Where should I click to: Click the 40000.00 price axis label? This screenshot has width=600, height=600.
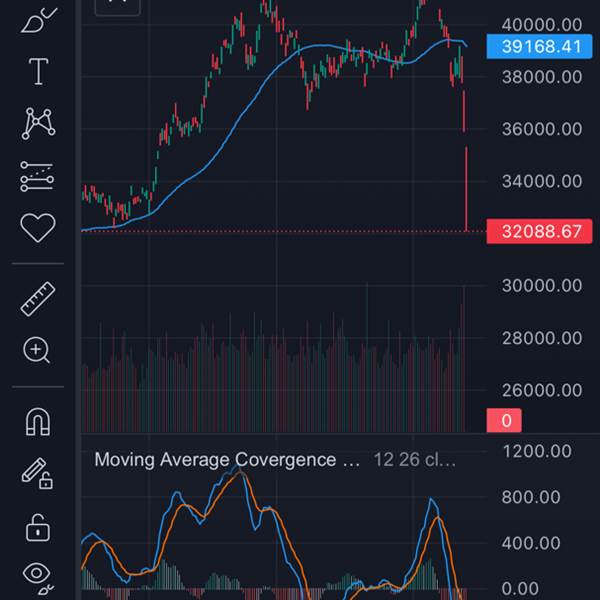542,25
